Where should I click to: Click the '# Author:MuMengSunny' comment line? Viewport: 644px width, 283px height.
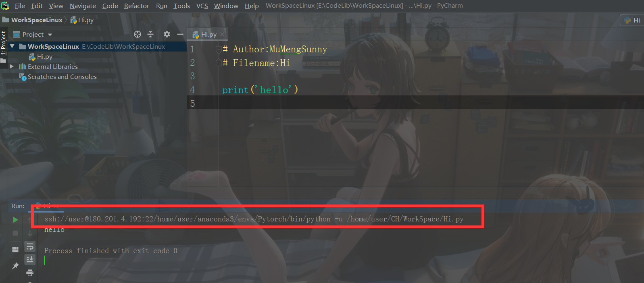pyautogui.click(x=275, y=49)
